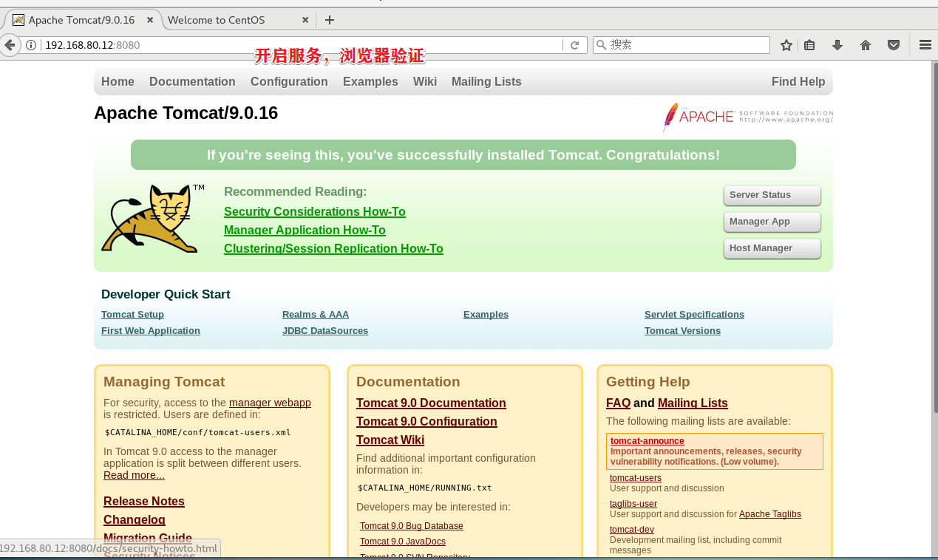The height and width of the screenshot is (560, 938).
Task: Click the $CATALINA_HOME/RUNNING.txt text
Action: [x=425, y=488]
